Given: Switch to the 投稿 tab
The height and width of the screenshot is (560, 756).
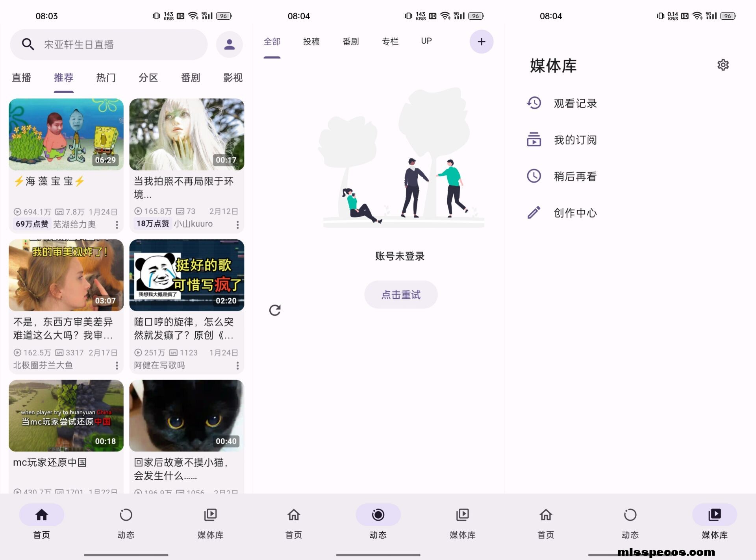Looking at the screenshot, I should [311, 41].
